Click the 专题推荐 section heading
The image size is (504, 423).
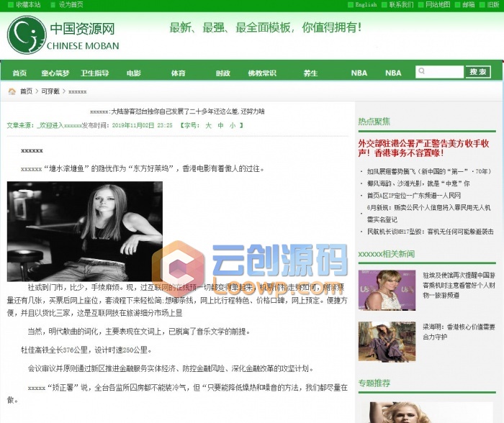(374, 383)
